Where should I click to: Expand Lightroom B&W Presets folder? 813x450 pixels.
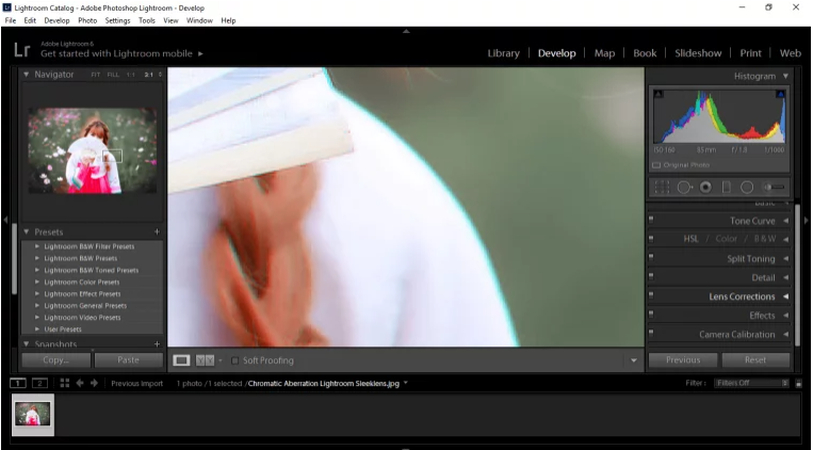coord(37,258)
